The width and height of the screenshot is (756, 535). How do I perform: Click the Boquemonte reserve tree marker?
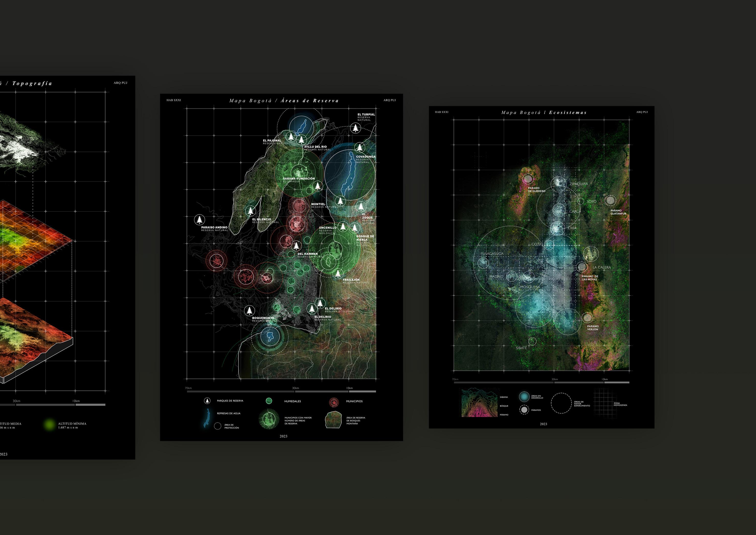coord(249,310)
